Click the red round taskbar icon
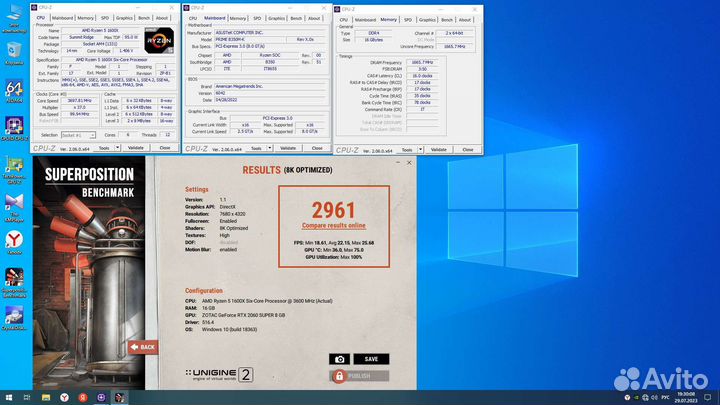This screenshot has height=405, width=720. pos(83,397)
